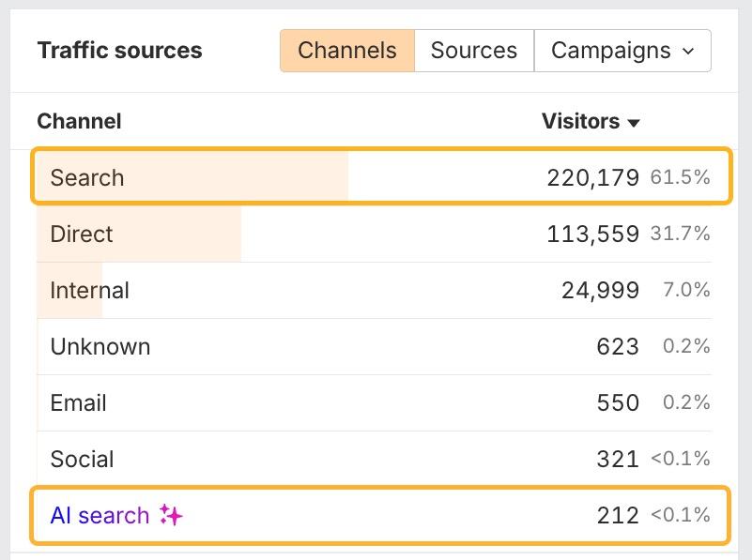Click the Direct channel progress bar
The width and height of the screenshot is (752, 560).
pos(141,234)
